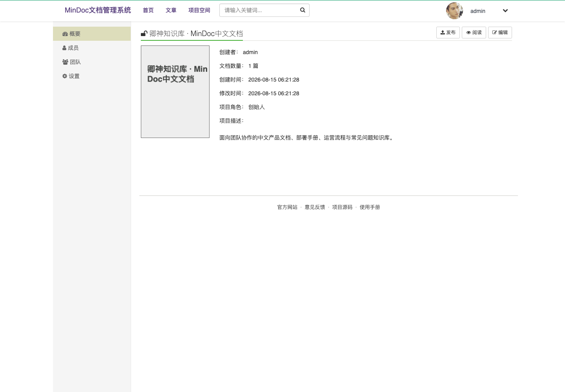
Task: Click the unlock icon before the project title
Action: (x=144, y=34)
